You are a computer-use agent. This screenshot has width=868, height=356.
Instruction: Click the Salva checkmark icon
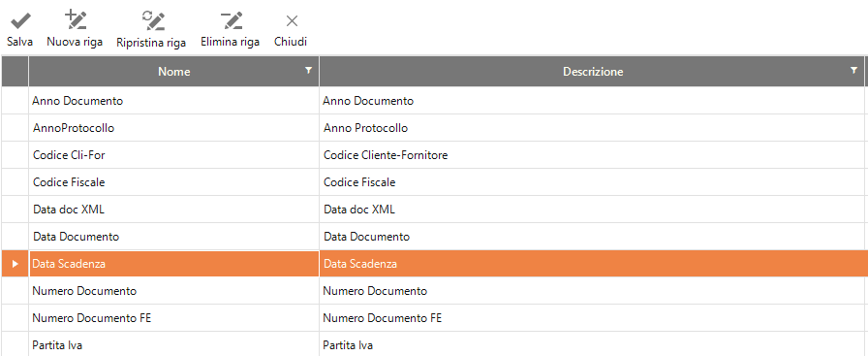coord(20,21)
